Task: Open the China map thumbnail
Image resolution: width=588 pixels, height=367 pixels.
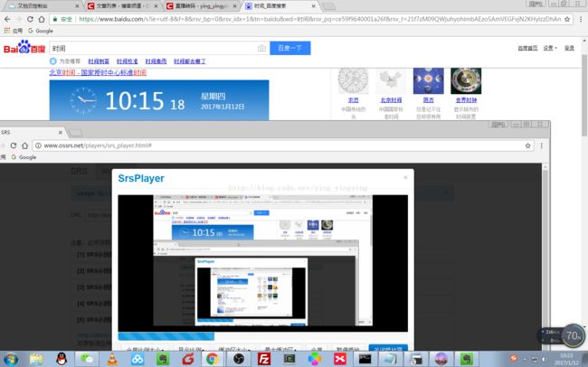Action: point(391,80)
